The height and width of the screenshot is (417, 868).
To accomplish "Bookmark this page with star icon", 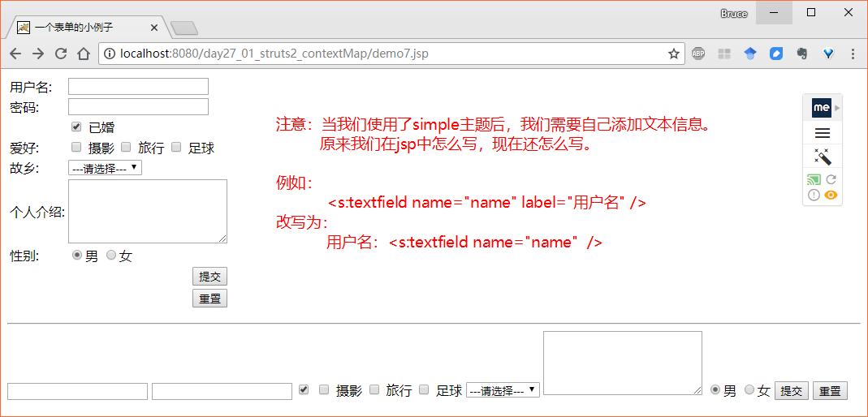I will [x=673, y=54].
